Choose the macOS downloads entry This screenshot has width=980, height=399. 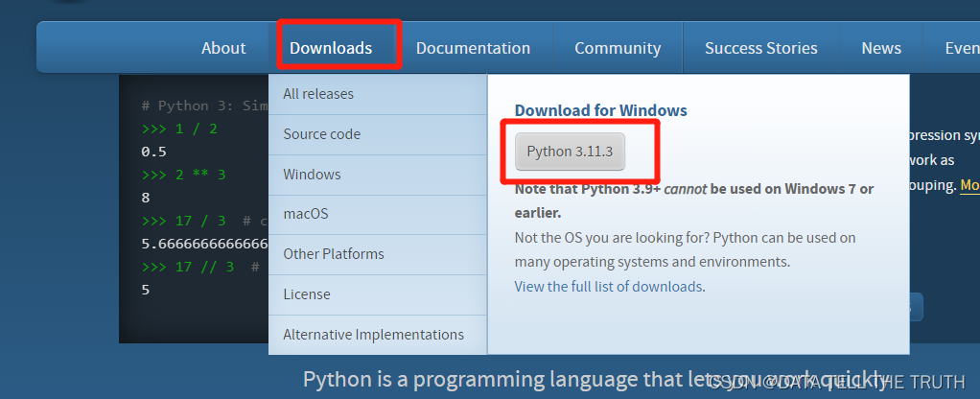point(378,215)
